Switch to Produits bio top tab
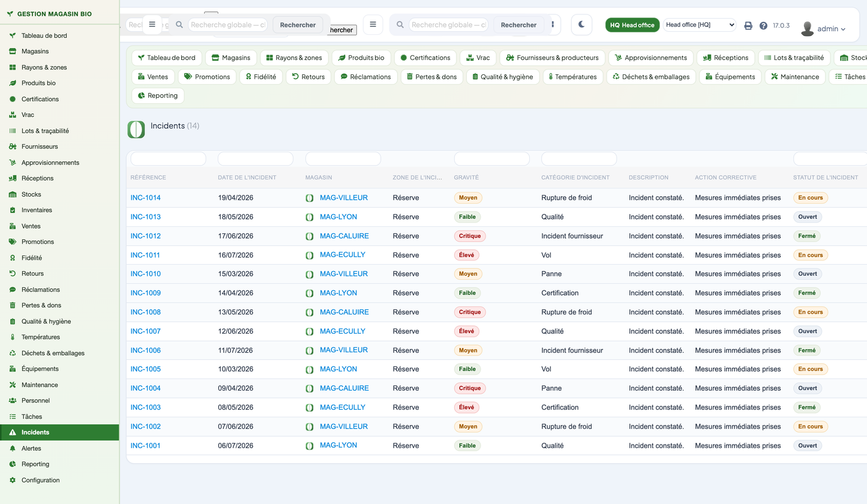The image size is (867, 504). click(x=361, y=58)
